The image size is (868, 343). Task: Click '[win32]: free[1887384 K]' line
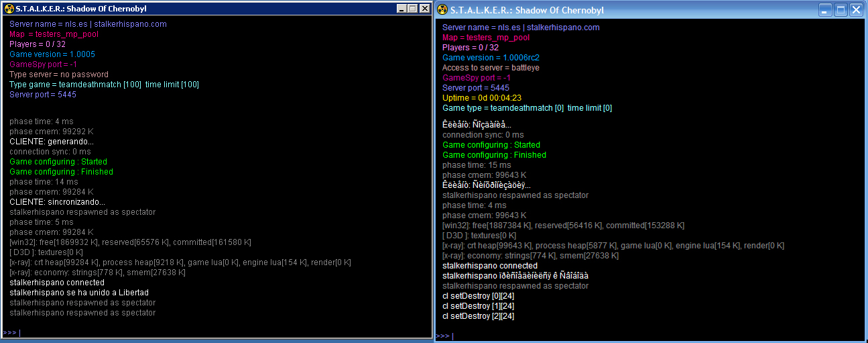point(563,226)
